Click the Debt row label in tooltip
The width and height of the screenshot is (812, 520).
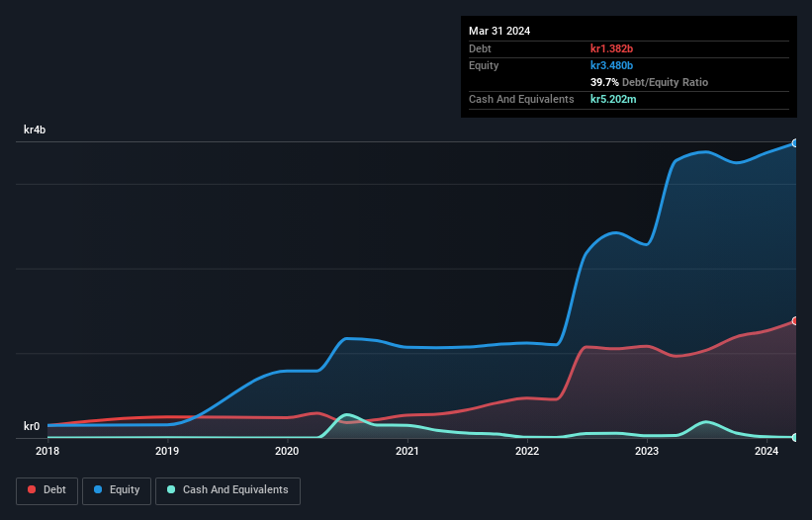coord(480,48)
